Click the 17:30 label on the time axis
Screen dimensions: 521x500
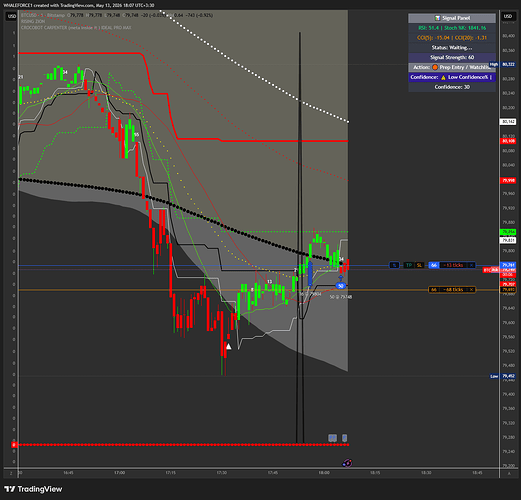click(x=221, y=473)
